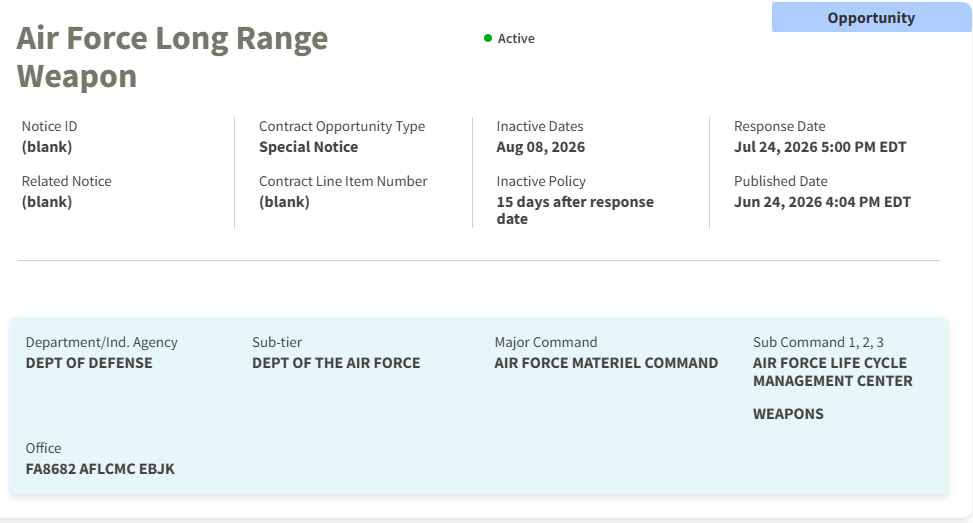Viewport: 973px width, 523px height.
Task: Click the Notice ID label
Action: click(50, 126)
